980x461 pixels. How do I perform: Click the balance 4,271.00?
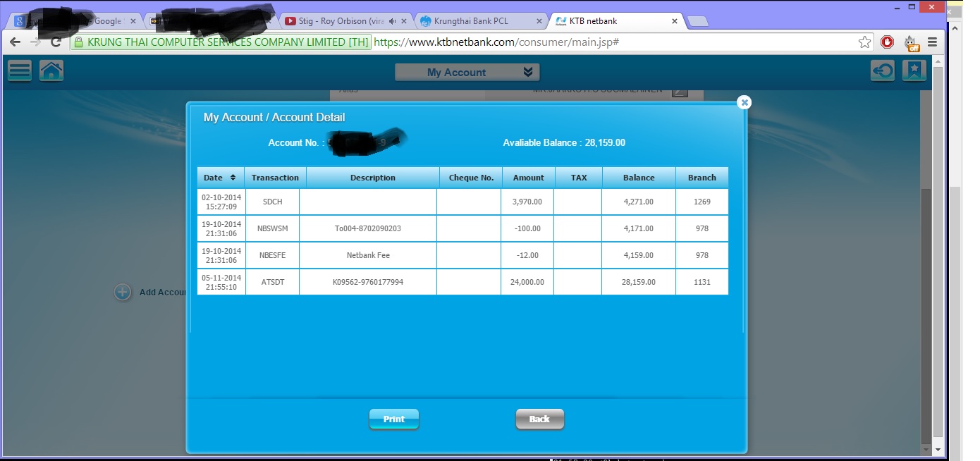639,202
